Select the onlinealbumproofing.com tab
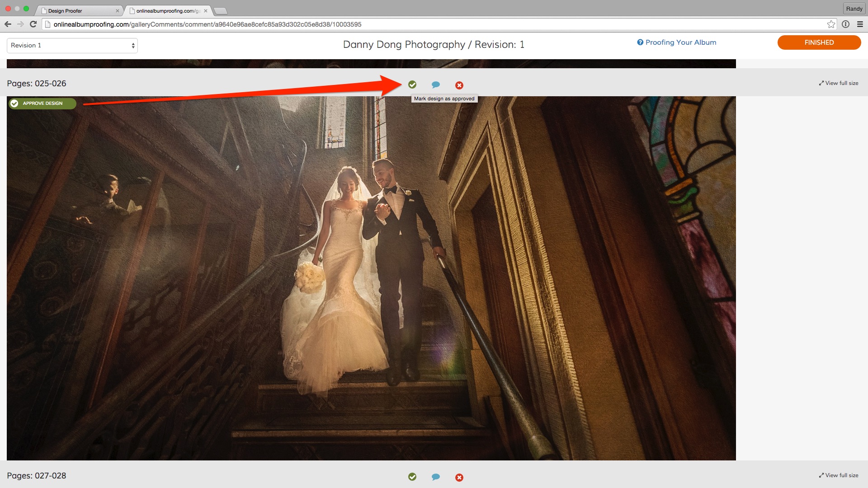Image resolution: width=868 pixels, height=488 pixels. tap(167, 11)
